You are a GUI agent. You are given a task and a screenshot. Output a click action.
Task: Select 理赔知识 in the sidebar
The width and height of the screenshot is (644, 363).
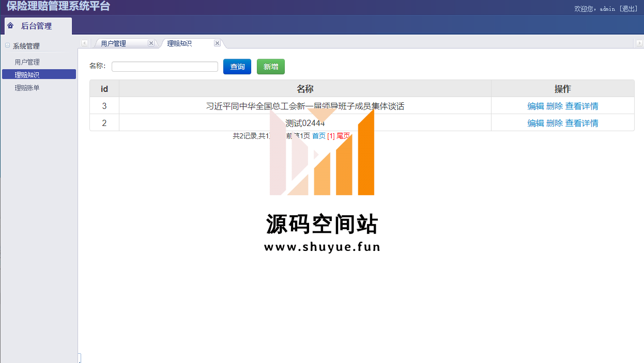coord(39,74)
